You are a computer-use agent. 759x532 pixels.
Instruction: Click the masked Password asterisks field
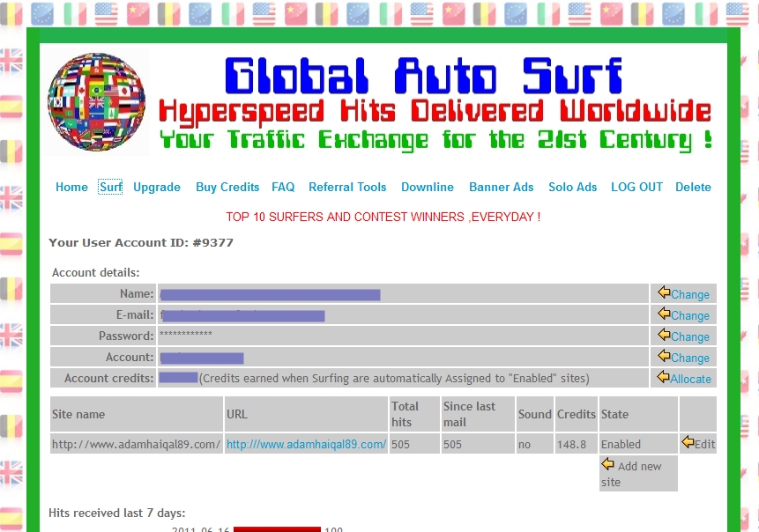[x=186, y=334]
